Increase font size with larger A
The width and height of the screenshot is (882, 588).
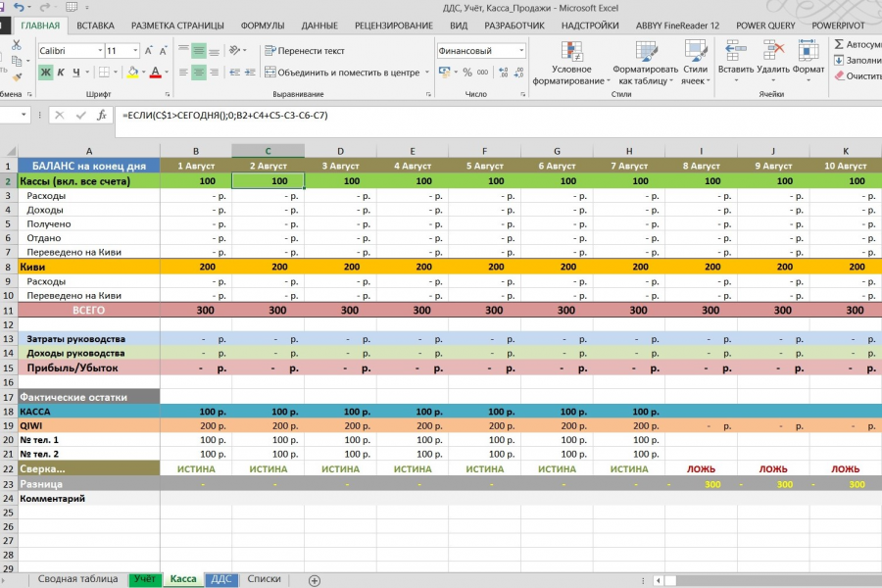[x=149, y=51]
